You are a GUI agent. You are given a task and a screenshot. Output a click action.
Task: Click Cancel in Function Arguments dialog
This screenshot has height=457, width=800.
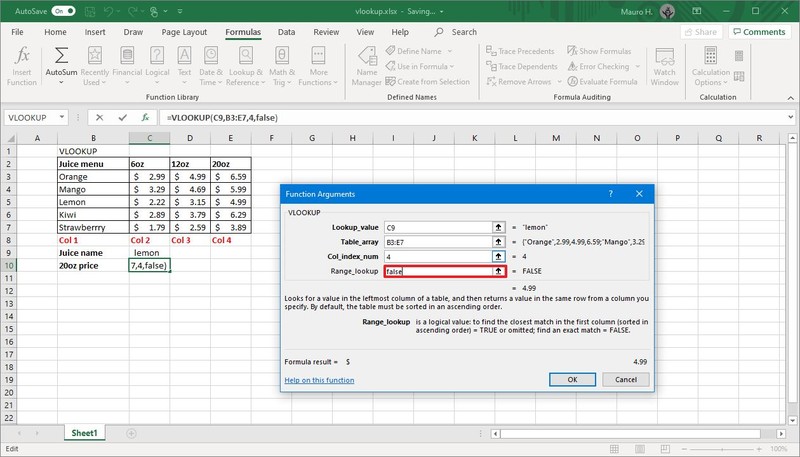[x=626, y=379]
